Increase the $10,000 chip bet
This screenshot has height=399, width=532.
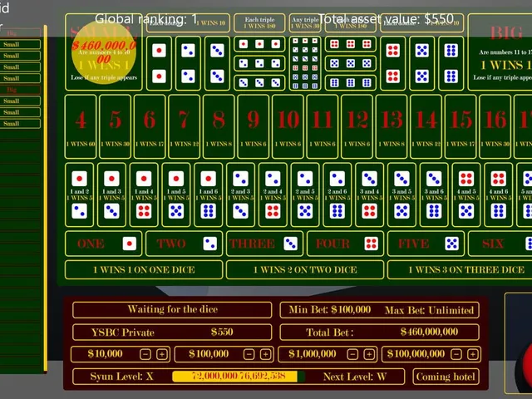click(162, 355)
